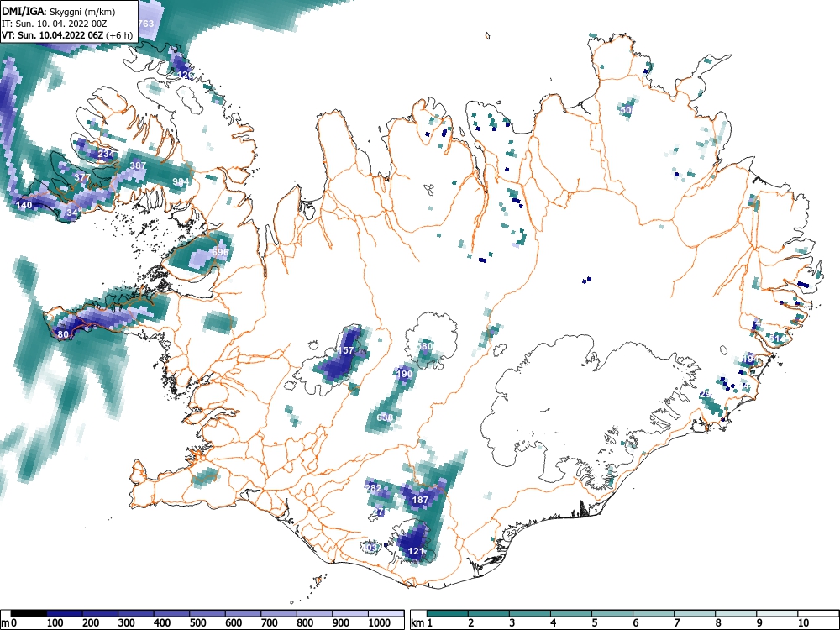Viewport: 840px width, 630px height.
Task: Click the '121' value on southern glacier
Action: click(417, 551)
